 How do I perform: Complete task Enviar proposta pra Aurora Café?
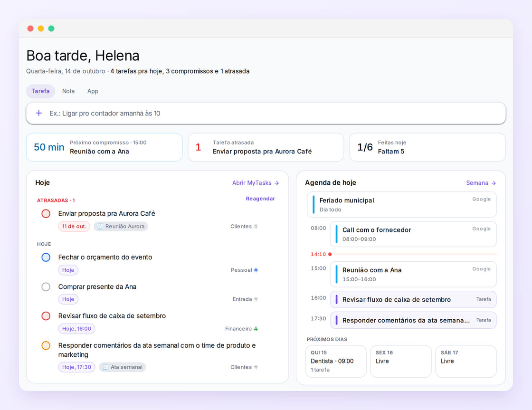tap(46, 213)
